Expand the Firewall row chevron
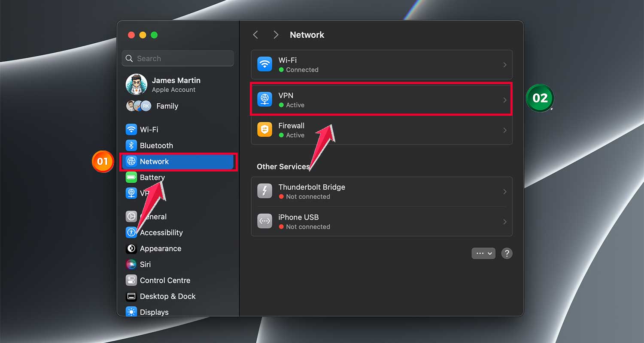This screenshot has height=343, width=644. 505,130
